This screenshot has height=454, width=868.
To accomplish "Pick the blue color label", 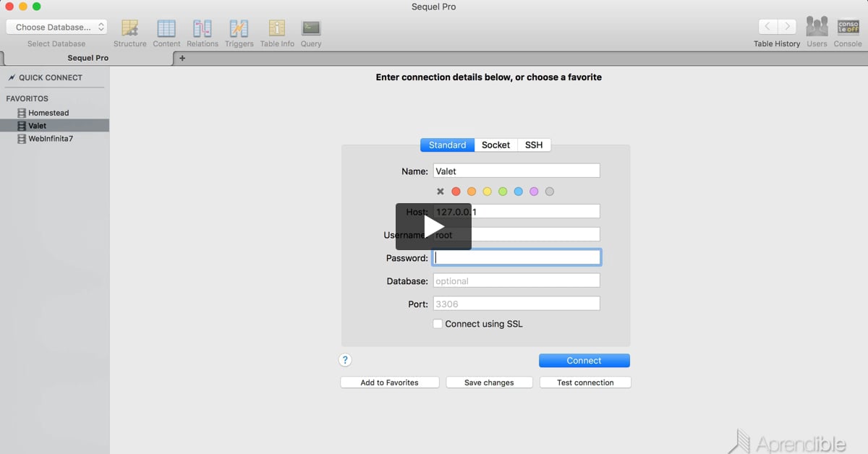I will click(x=519, y=192).
